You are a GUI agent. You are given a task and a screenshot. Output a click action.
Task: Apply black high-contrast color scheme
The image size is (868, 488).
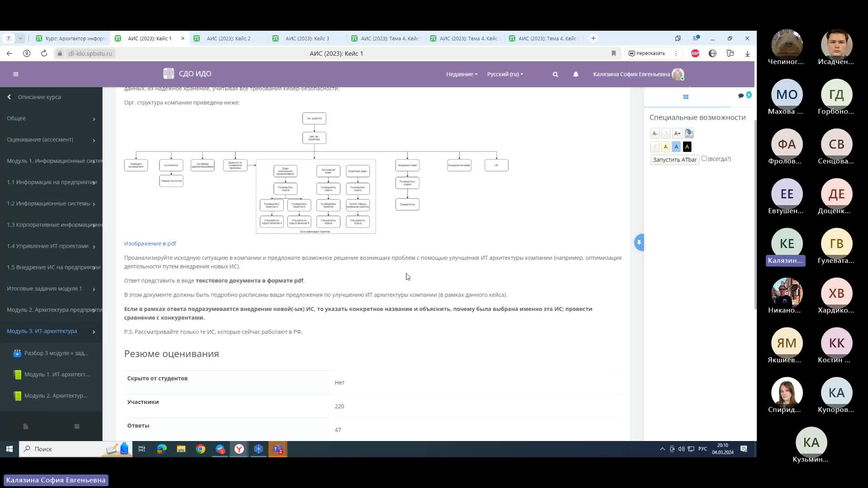[x=687, y=147]
